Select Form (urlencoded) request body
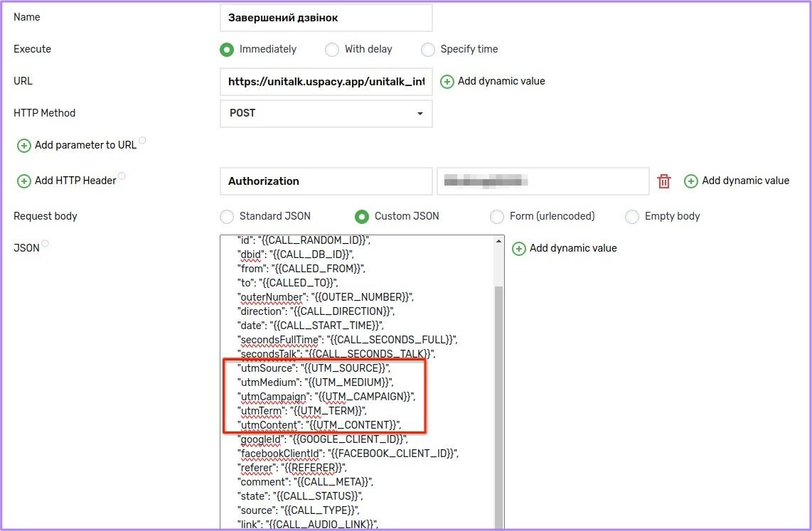Screen dimensions: 812x531 497,217
